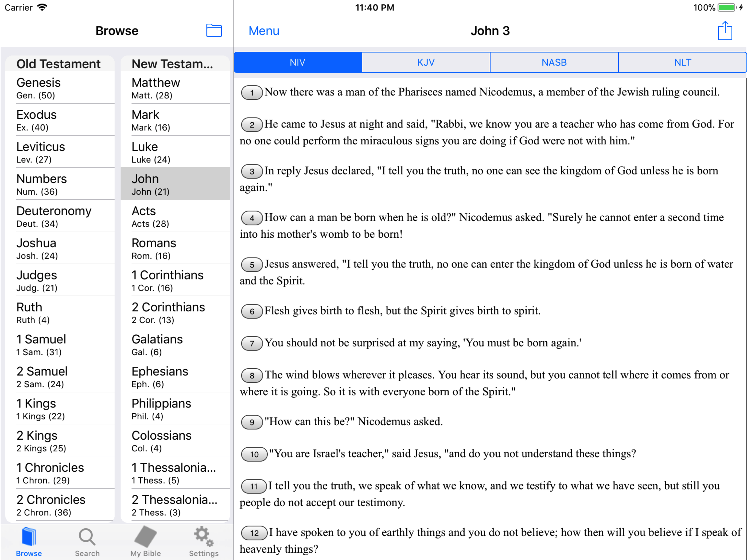Tap the share icon beside John 3
The height and width of the screenshot is (560, 747).
[x=725, y=31]
